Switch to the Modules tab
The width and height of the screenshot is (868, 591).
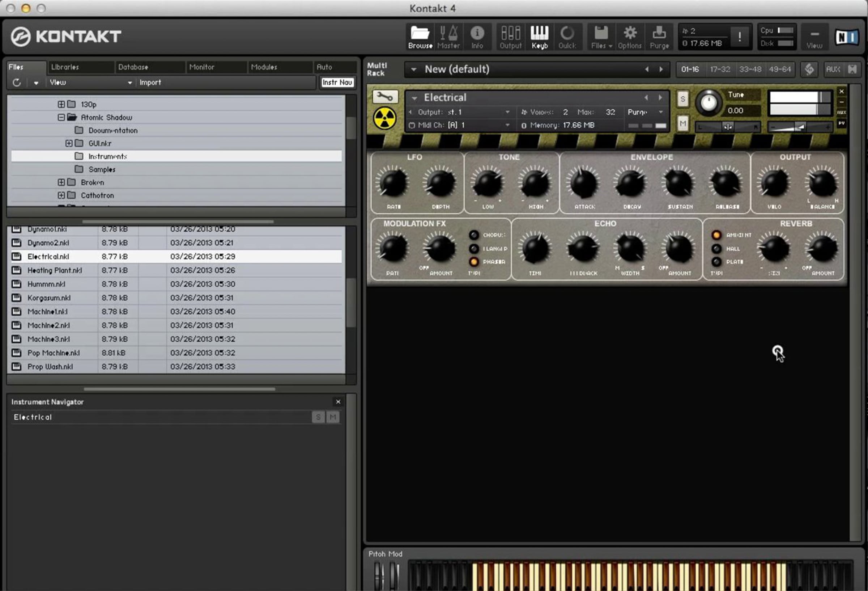point(280,67)
